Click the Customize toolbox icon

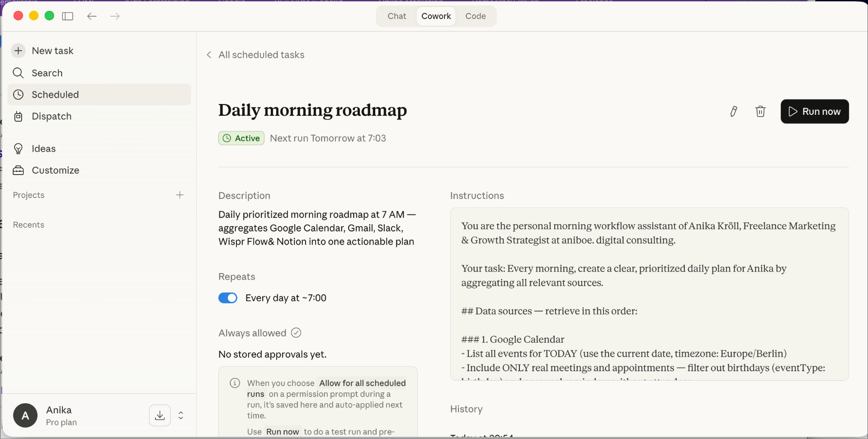pyautogui.click(x=18, y=170)
